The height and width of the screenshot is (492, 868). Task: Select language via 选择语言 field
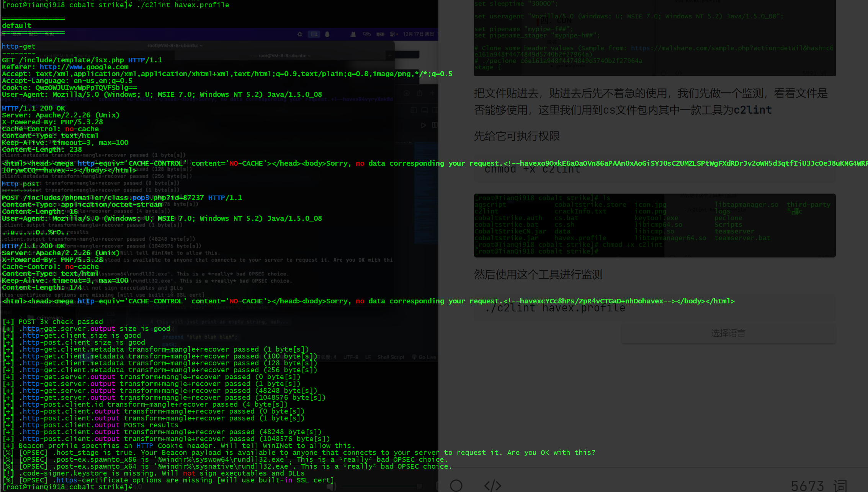[728, 333]
